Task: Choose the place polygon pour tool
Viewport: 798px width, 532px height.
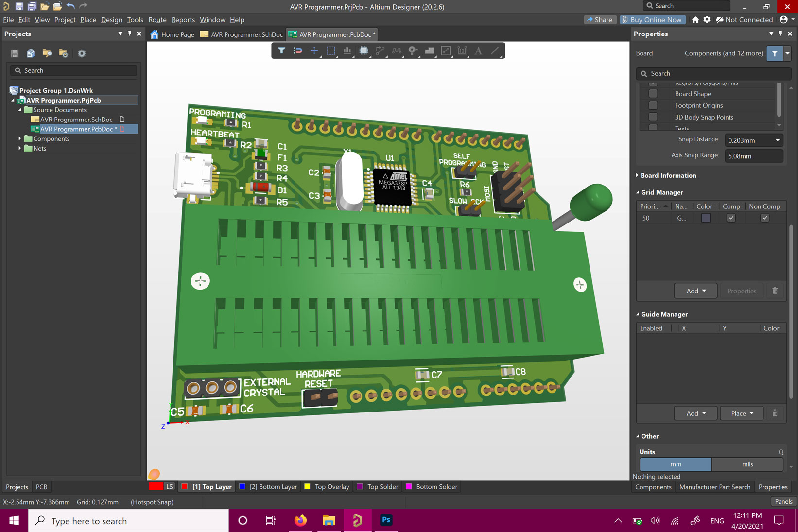Action: [430, 51]
